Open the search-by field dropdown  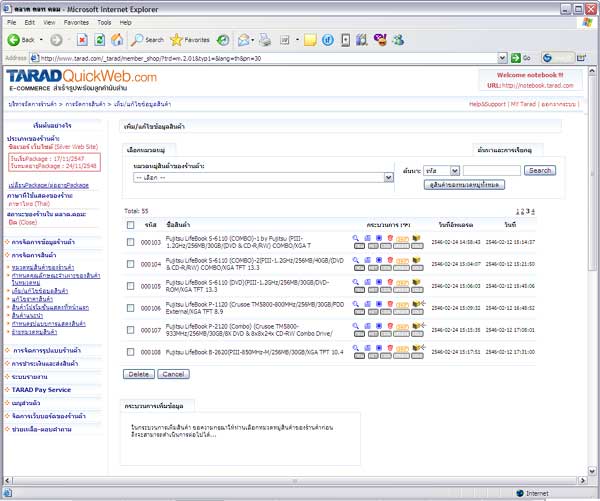click(x=441, y=171)
